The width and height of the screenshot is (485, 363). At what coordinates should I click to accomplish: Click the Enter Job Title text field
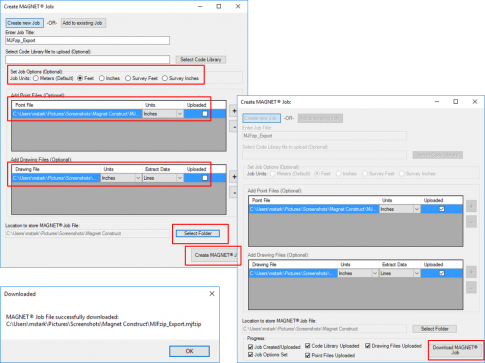coord(87,40)
